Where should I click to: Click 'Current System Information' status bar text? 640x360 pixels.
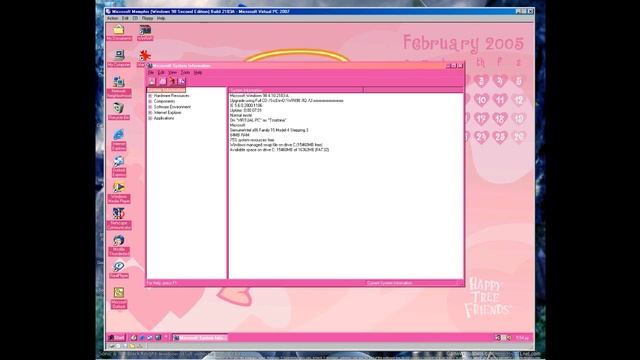(x=390, y=283)
